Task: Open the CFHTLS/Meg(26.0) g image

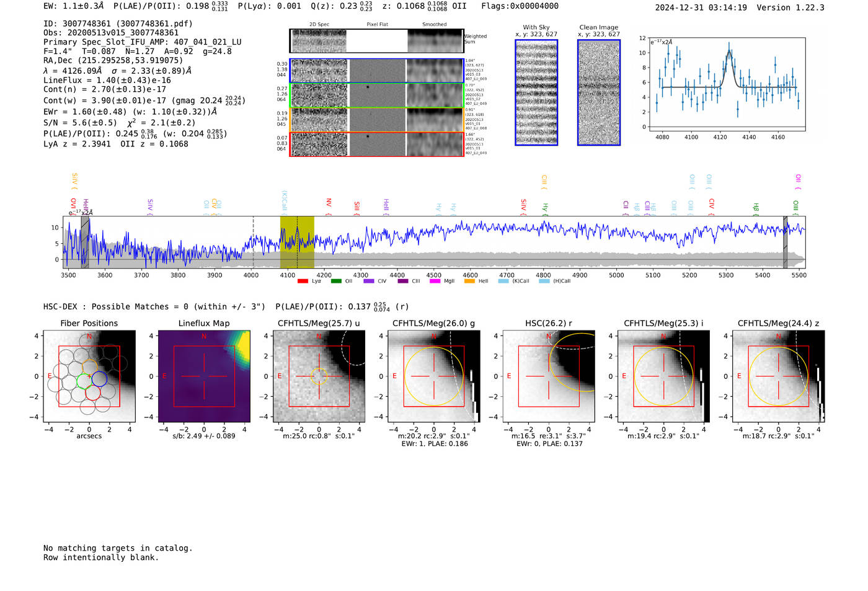Action: click(x=434, y=376)
